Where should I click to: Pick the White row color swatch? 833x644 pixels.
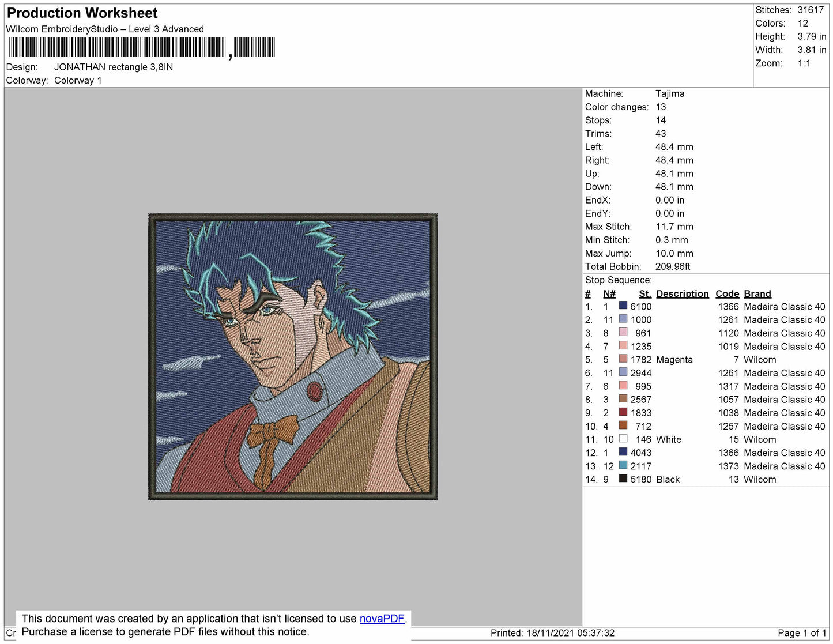click(623, 438)
